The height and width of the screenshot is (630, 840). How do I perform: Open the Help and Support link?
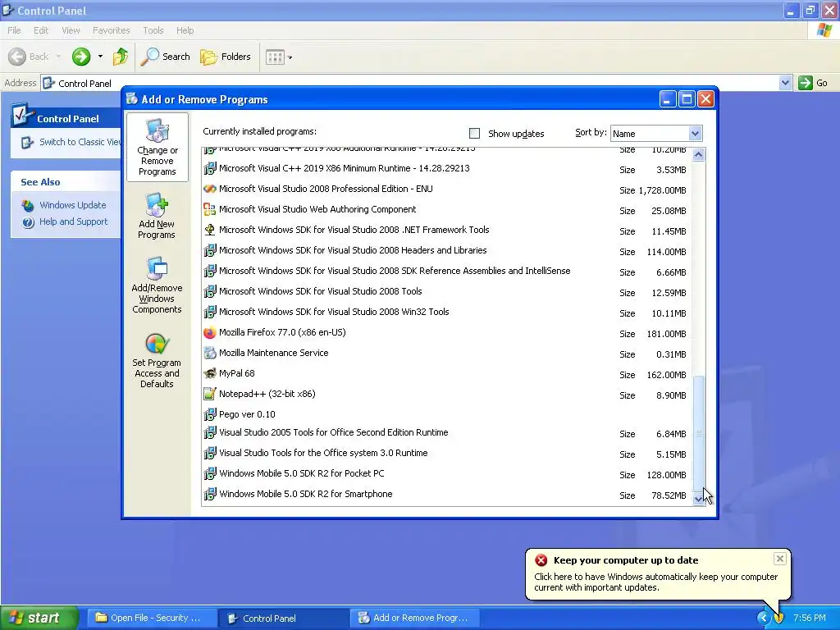point(73,221)
